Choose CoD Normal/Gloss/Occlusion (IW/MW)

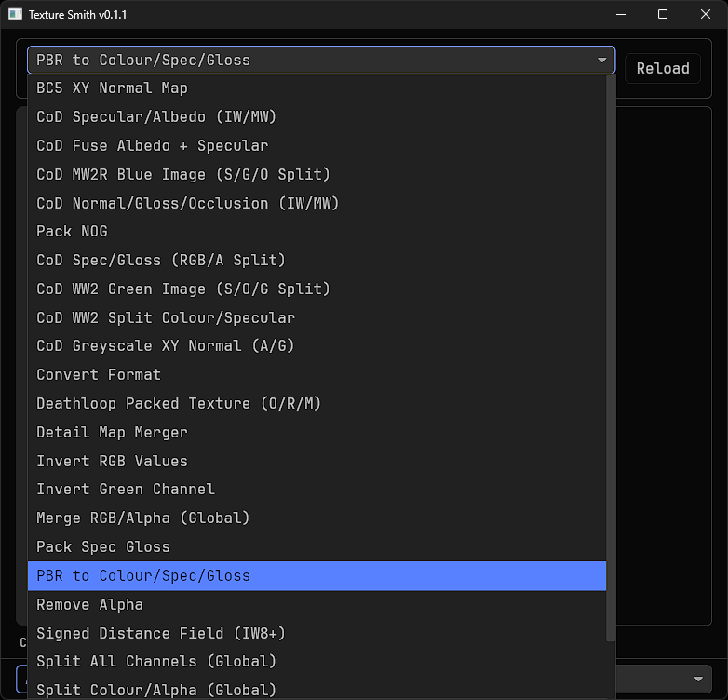point(317,203)
